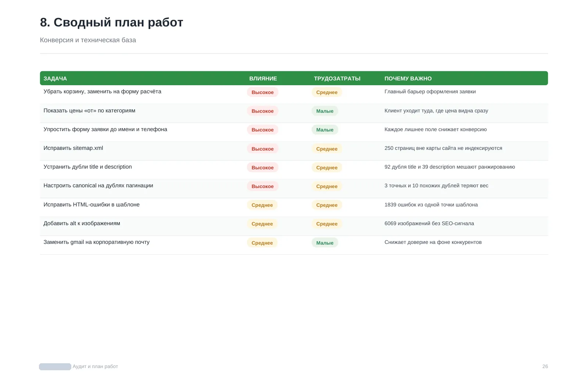588x382 pixels.
Task: Click 'Добавить alt к изображениям' task text
Action: 82,223
